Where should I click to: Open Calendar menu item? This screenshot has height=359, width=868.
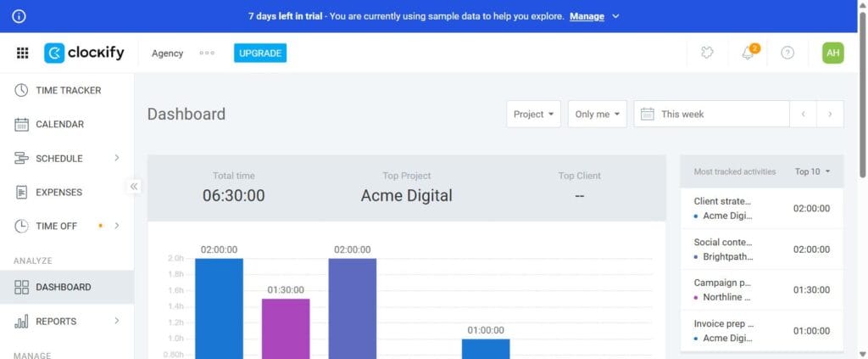click(x=67, y=124)
